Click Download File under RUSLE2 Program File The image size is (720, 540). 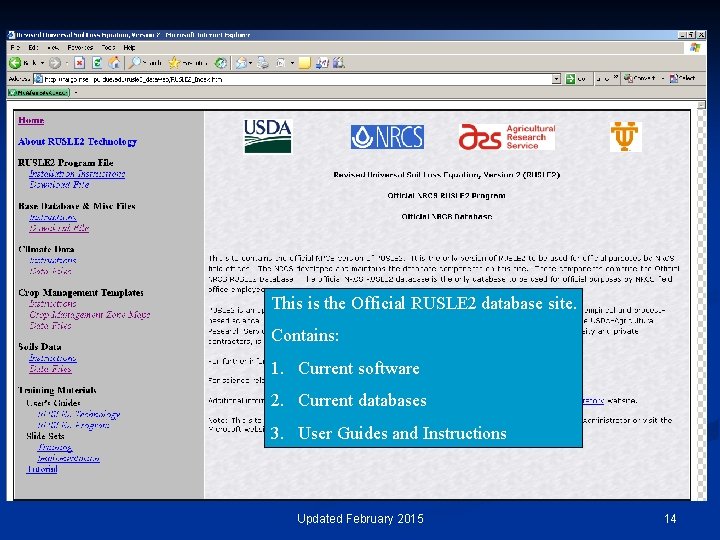[x=59, y=185]
